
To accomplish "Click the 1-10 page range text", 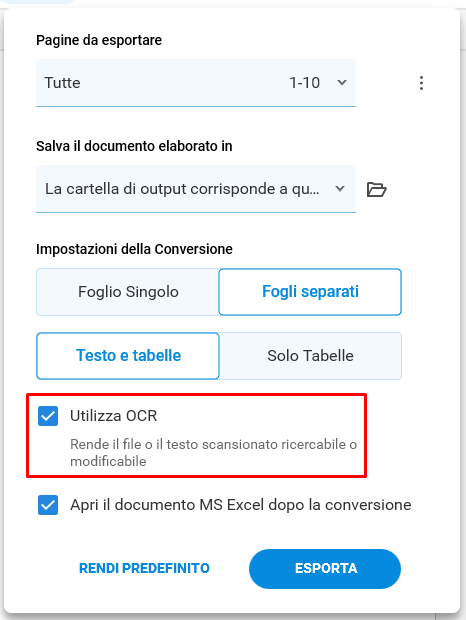I will pos(304,83).
